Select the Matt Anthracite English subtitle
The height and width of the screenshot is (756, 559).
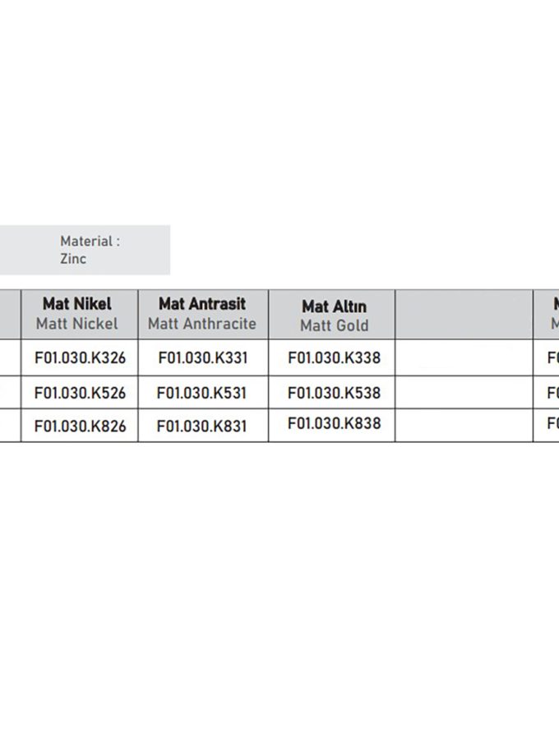pyautogui.click(x=202, y=324)
